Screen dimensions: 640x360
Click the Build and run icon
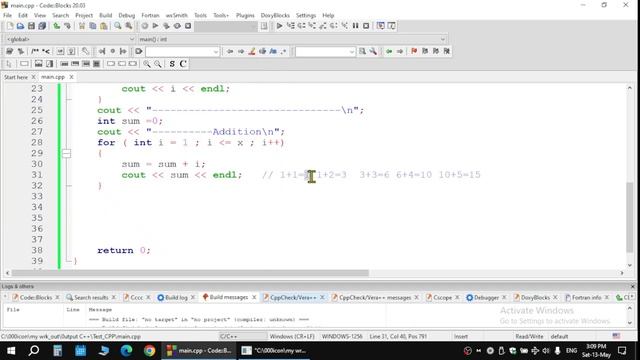pos(166,26)
